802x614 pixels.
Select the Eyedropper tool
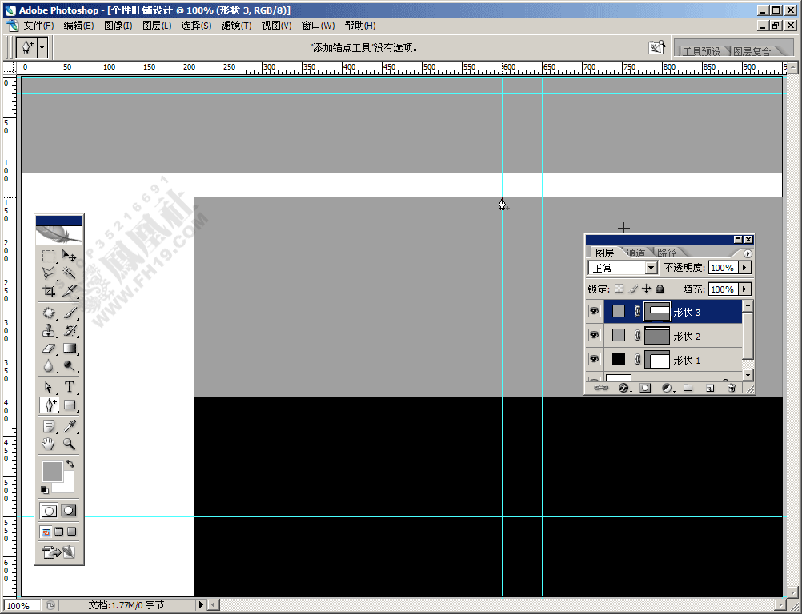click(69, 426)
